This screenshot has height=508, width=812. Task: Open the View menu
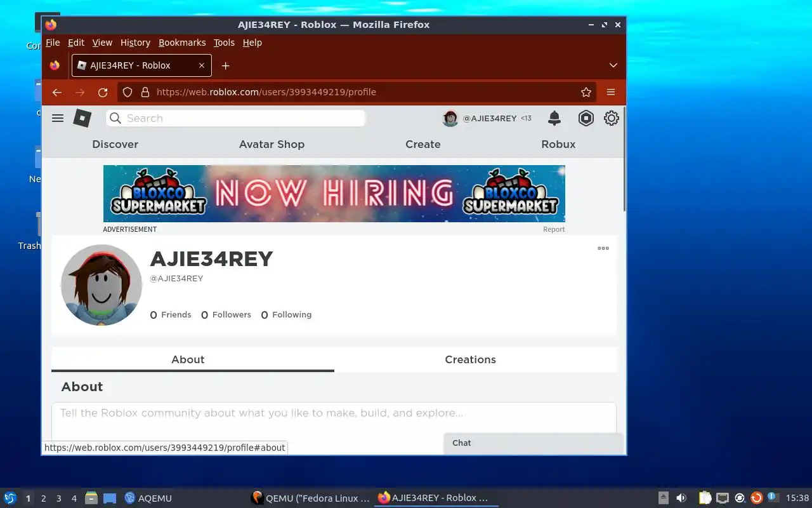[102, 43]
